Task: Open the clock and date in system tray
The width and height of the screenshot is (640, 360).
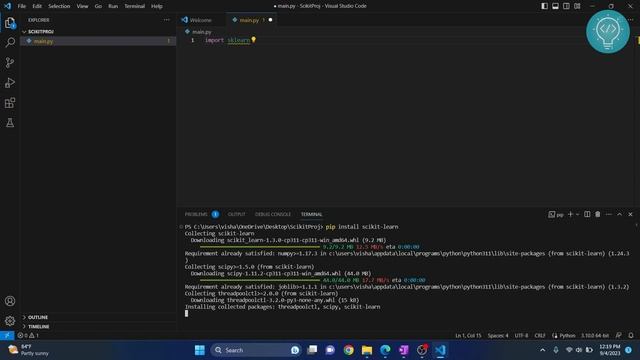Action: coord(609,350)
